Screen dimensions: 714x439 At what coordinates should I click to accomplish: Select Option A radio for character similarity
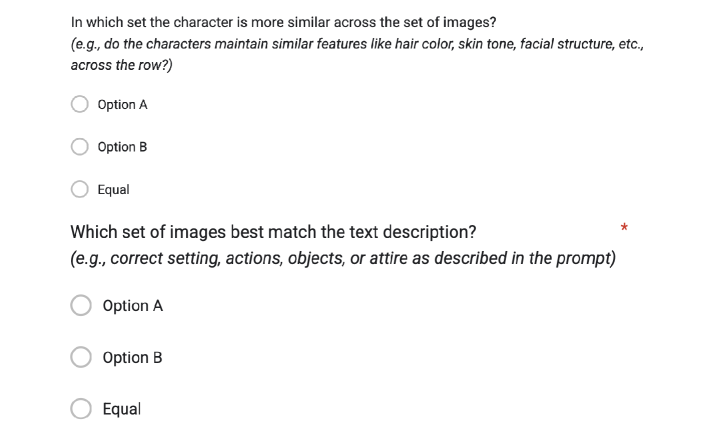(80, 104)
